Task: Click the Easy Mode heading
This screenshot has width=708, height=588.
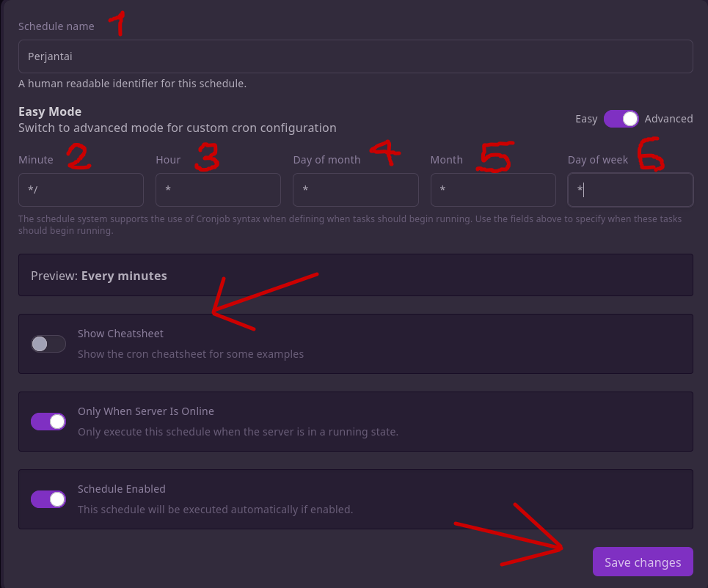Action: pos(50,112)
